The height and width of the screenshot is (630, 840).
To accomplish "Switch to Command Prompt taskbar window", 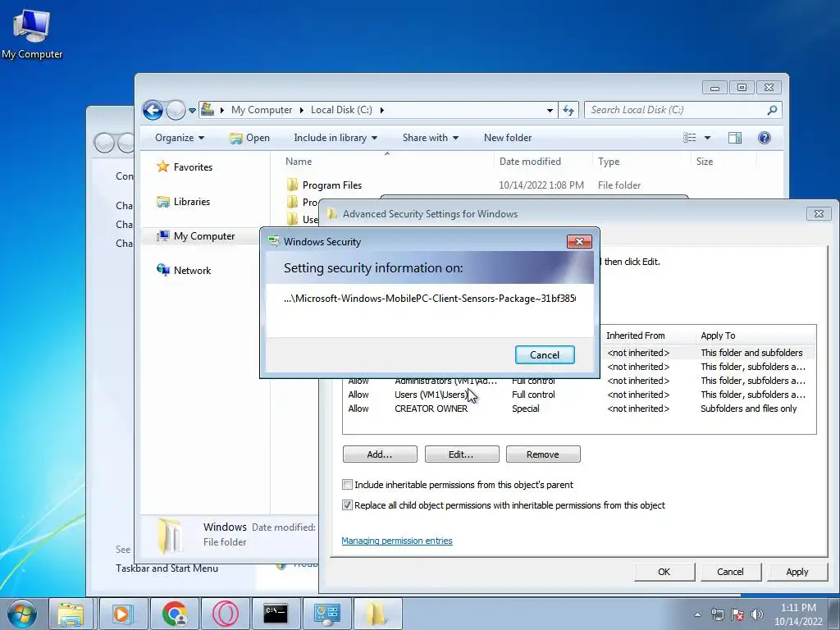I will (x=276, y=614).
